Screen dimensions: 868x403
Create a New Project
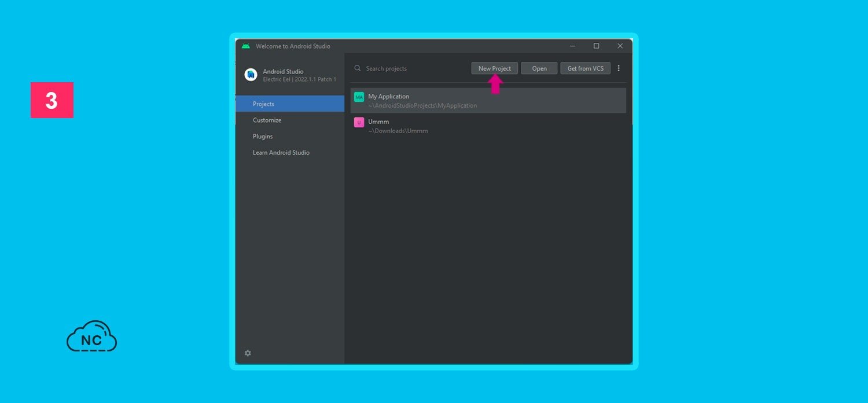[495, 68]
